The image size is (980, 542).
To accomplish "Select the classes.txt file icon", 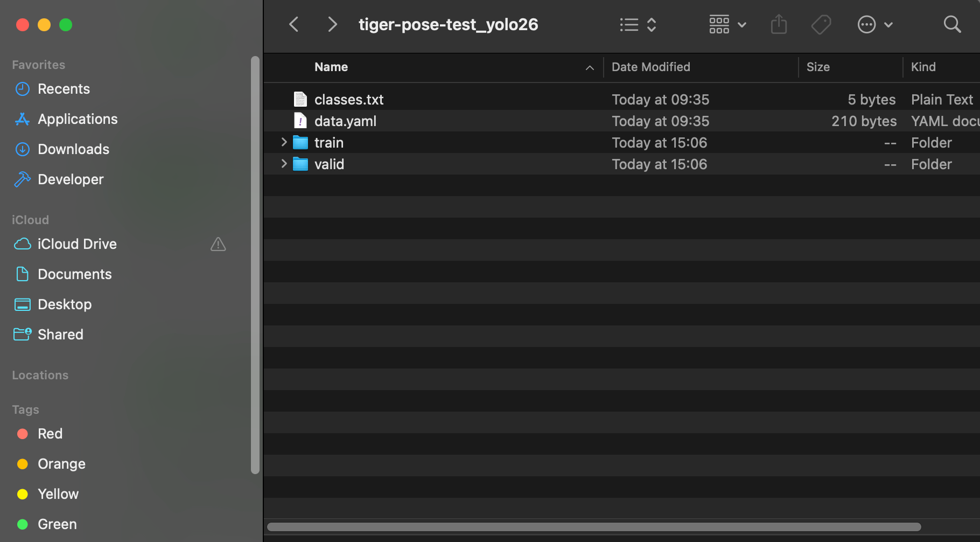I will 300,100.
